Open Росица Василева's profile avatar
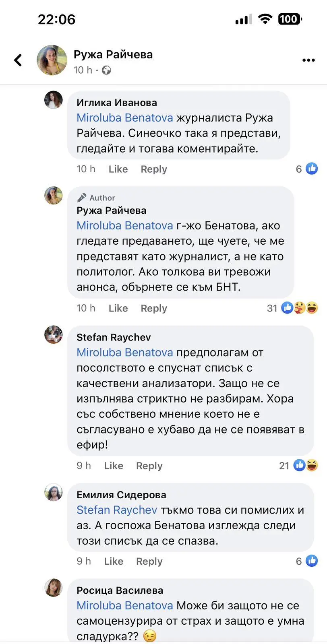Viewport: 327px width, 644px height. pyautogui.click(x=54, y=588)
